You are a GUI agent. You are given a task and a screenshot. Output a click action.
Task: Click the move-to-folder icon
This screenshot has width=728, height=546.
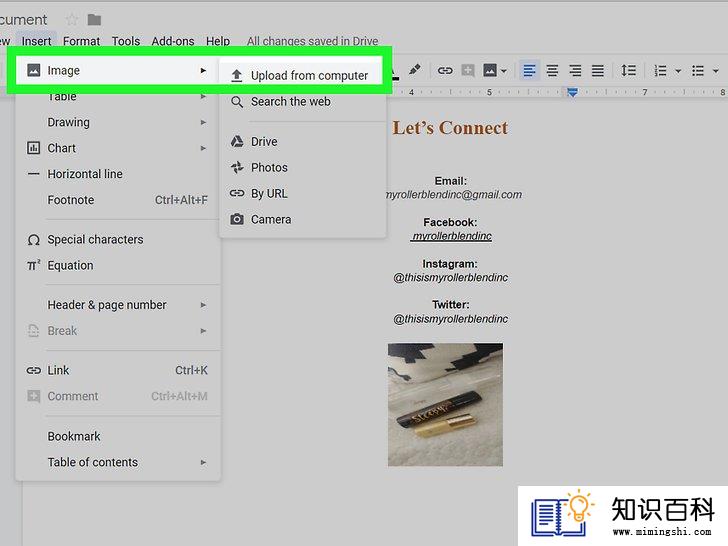click(x=94, y=20)
